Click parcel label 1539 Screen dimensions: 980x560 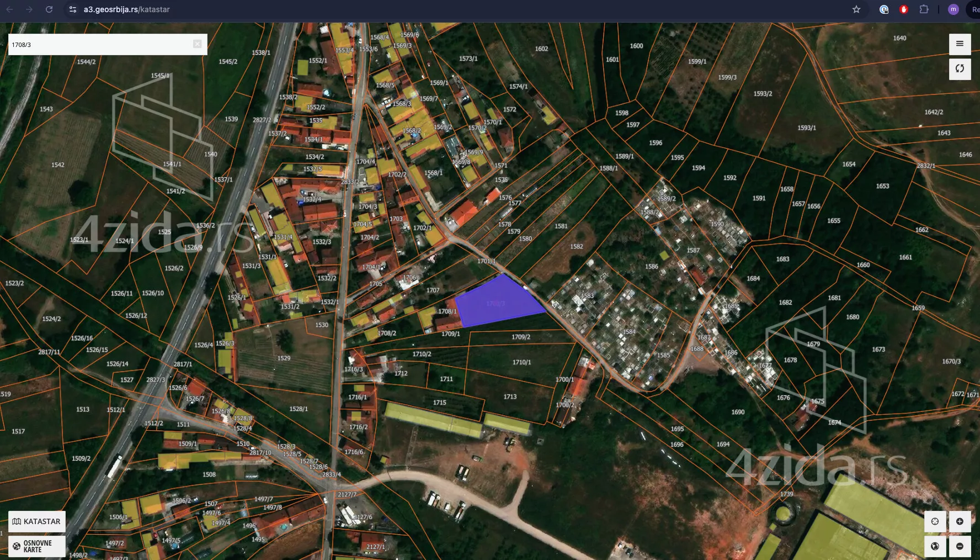[x=231, y=119]
